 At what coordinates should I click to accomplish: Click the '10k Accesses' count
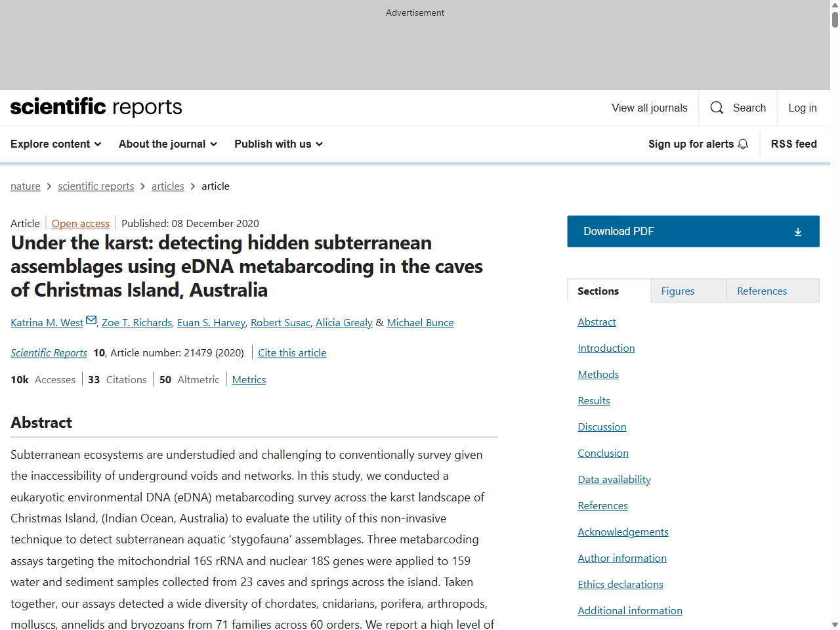[x=43, y=380]
